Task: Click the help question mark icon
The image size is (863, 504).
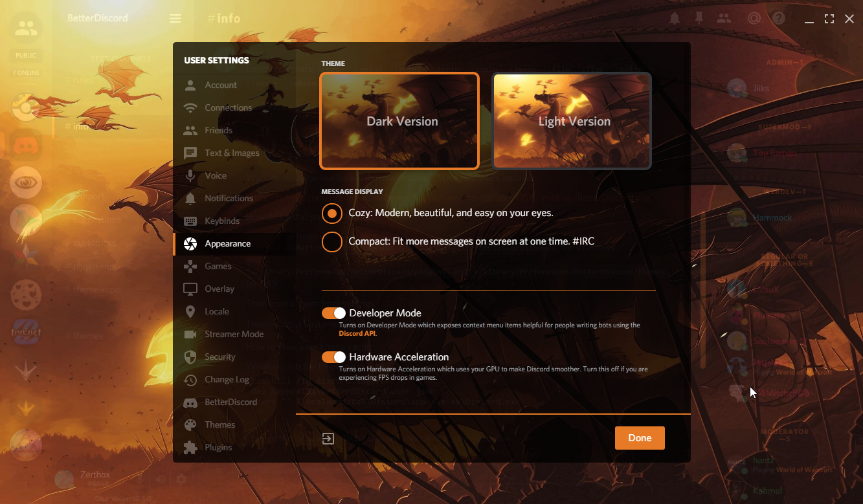Action: [x=778, y=18]
